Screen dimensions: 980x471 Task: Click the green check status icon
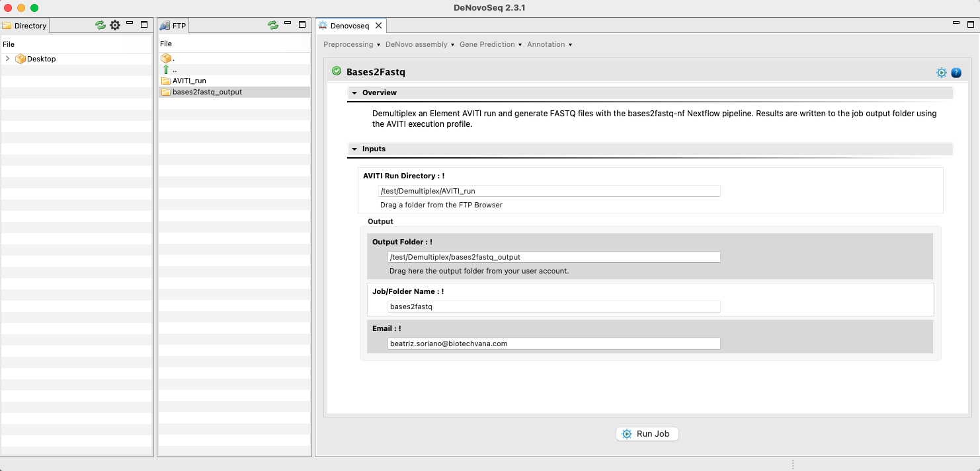click(x=337, y=71)
